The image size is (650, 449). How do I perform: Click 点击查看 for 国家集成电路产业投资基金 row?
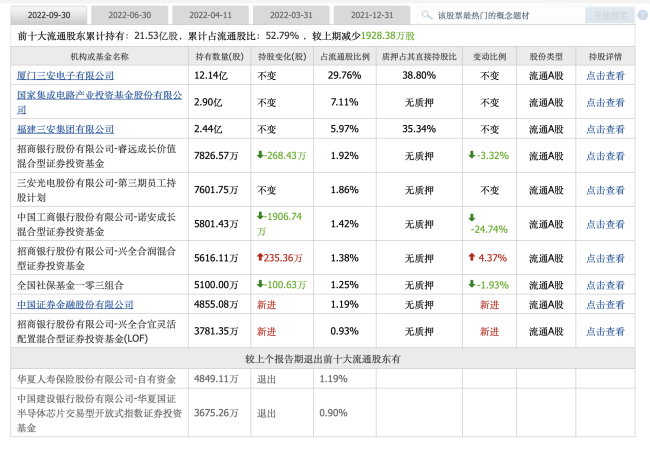pos(605,102)
